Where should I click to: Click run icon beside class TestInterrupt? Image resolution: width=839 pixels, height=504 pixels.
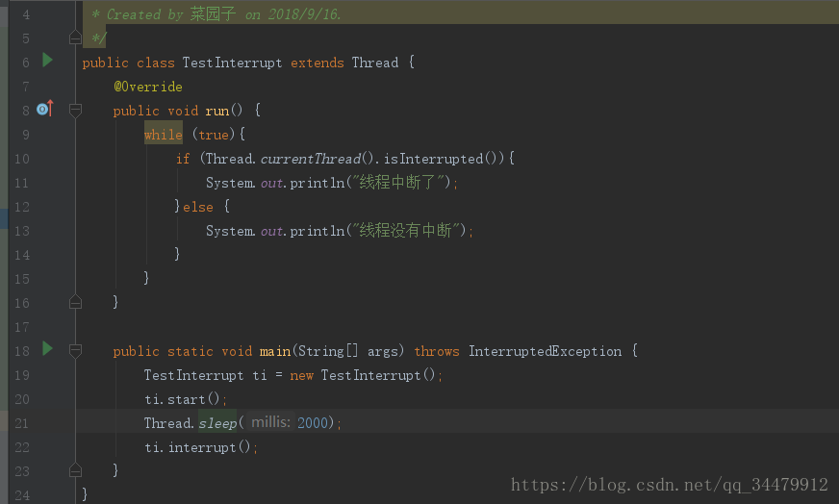click(47, 60)
